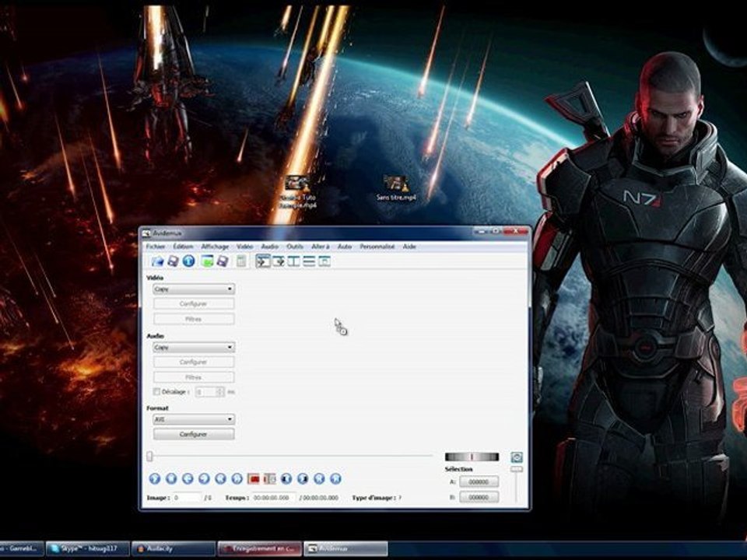Image resolution: width=747 pixels, height=560 pixels.
Task: Click the grey jog shuttle bar
Action: pos(472,457)
